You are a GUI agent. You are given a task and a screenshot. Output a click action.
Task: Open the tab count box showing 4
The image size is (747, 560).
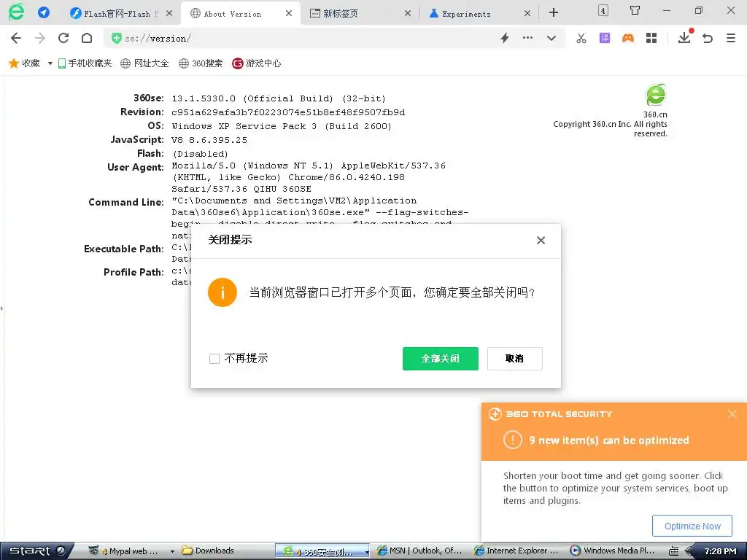[x=603, y=10]
